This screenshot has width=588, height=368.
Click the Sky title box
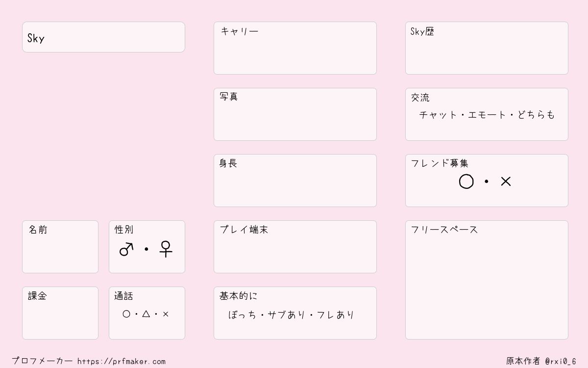[x=103, y=37]
